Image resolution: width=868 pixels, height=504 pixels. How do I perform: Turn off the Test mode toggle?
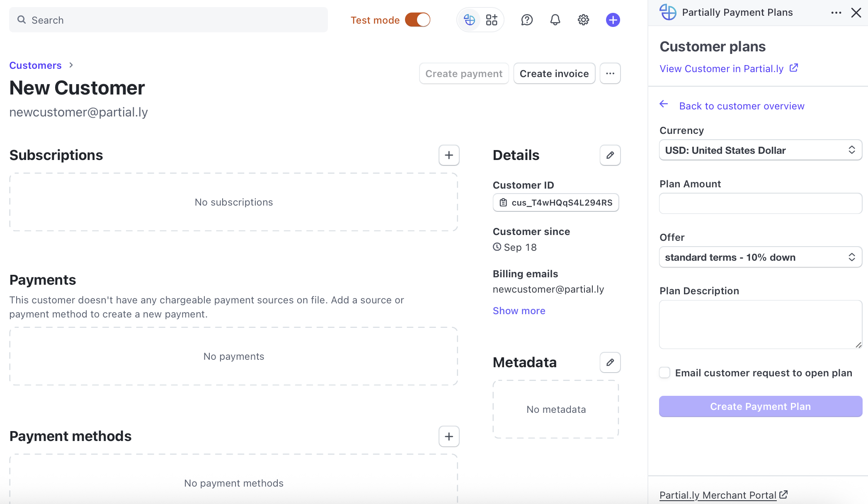[x=418, y=20]
